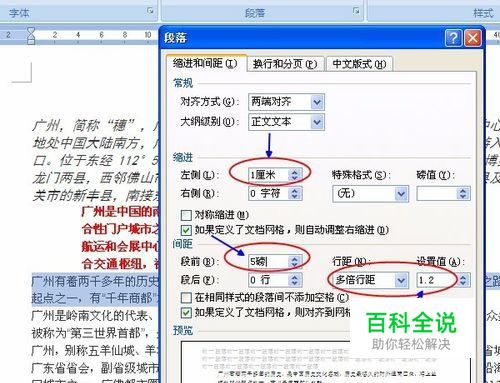This screenshot has width=500, height=383.
Task: Click the 广州是岭南文化的代表 text line
Action: [92, 316]
